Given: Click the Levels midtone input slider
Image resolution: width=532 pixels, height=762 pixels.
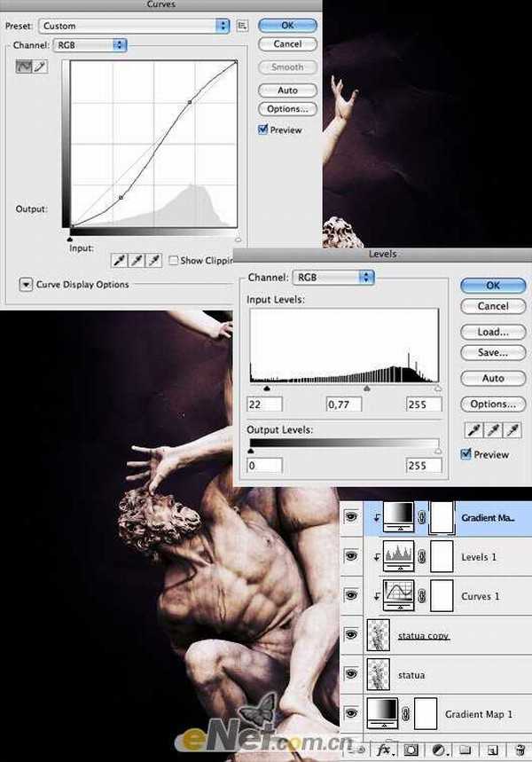Looking at the screenshot, I should tap(367, 389).
